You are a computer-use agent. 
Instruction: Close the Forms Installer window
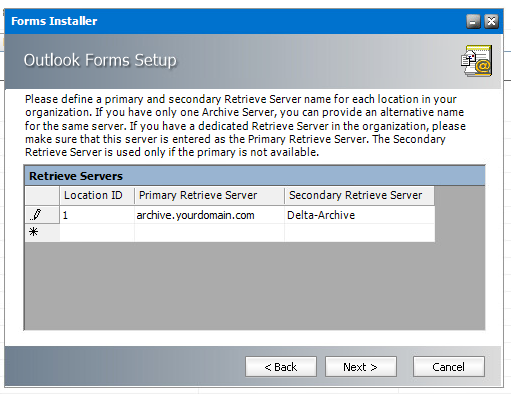pos(491,22)
